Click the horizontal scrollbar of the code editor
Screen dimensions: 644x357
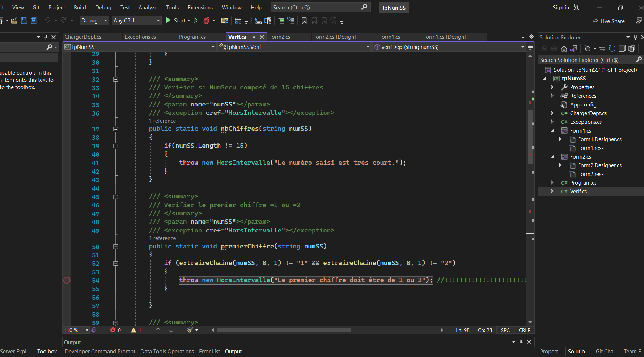pos(284,330)
